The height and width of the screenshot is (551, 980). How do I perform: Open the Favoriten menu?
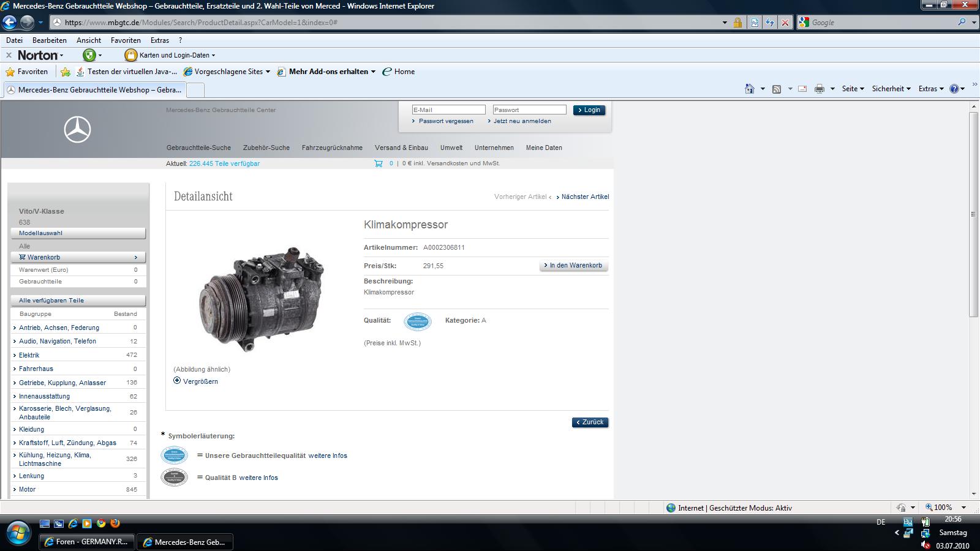[x=126, y=40]
